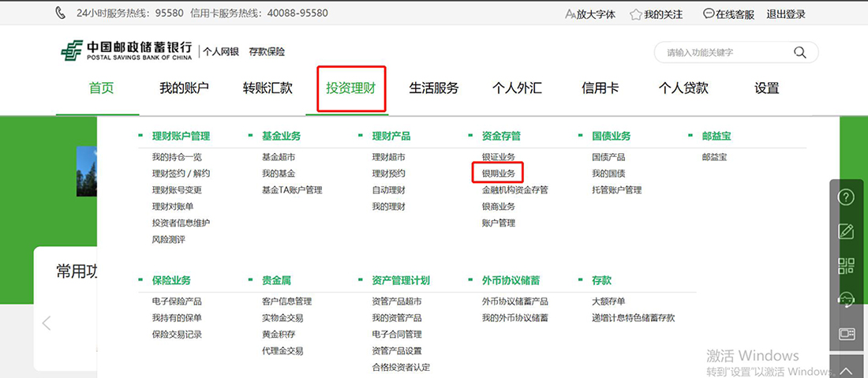The height and width of the screenshot is (378, 868).
Task: Click the feedback pencil icon in sidebar
Action: point(846,231)
